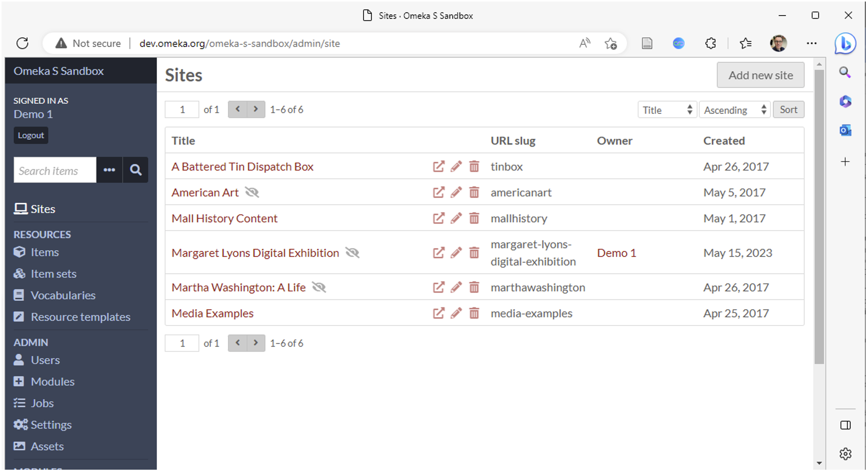Toggle visibility for American Art site
This screenshot has width=868, height=472.
tap(253, 192)
